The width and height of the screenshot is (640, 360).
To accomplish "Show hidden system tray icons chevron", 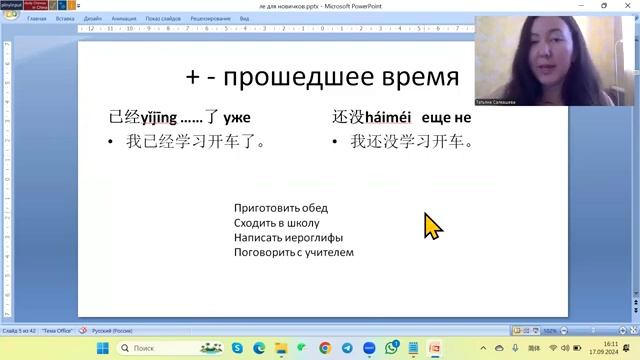I will (x=483, y=348).
